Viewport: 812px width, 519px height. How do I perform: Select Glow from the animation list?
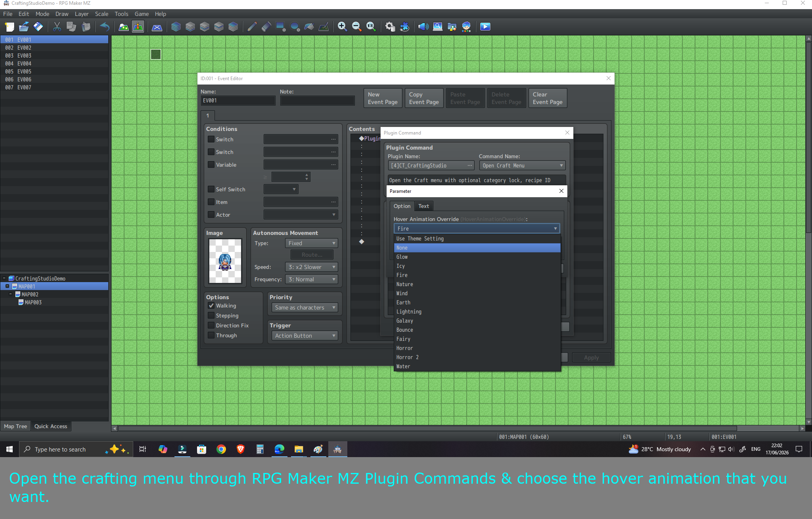(477, 257)
